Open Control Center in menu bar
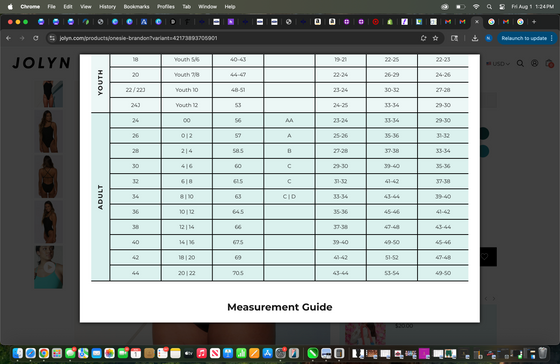Viewport: 560px width, 364px height. coord(502,7)
